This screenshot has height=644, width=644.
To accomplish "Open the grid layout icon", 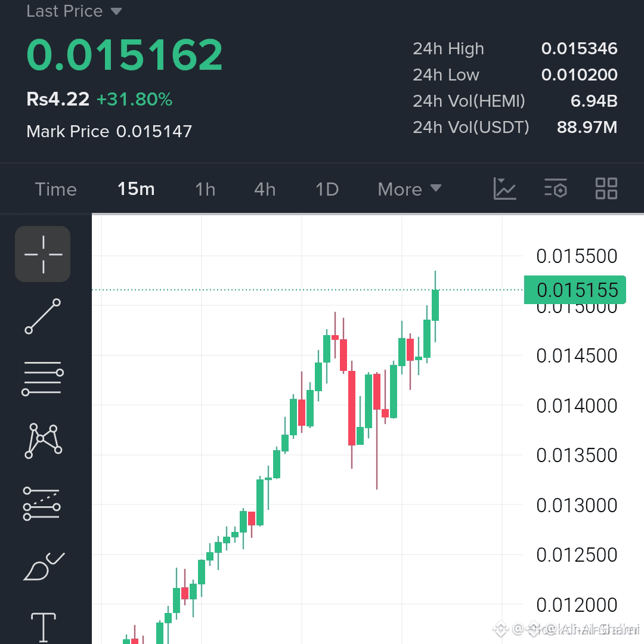I will pos(606,189).
